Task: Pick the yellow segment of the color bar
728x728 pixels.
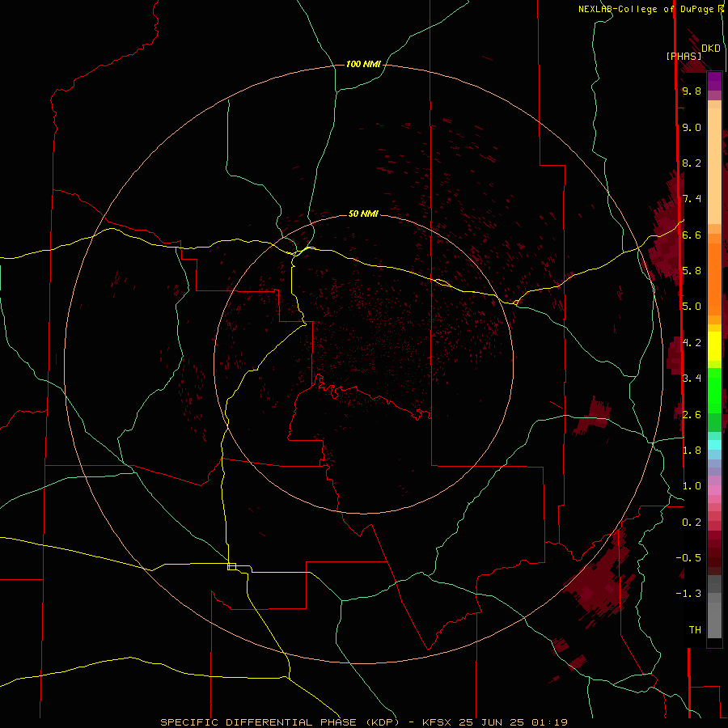Action: [714, 346]
